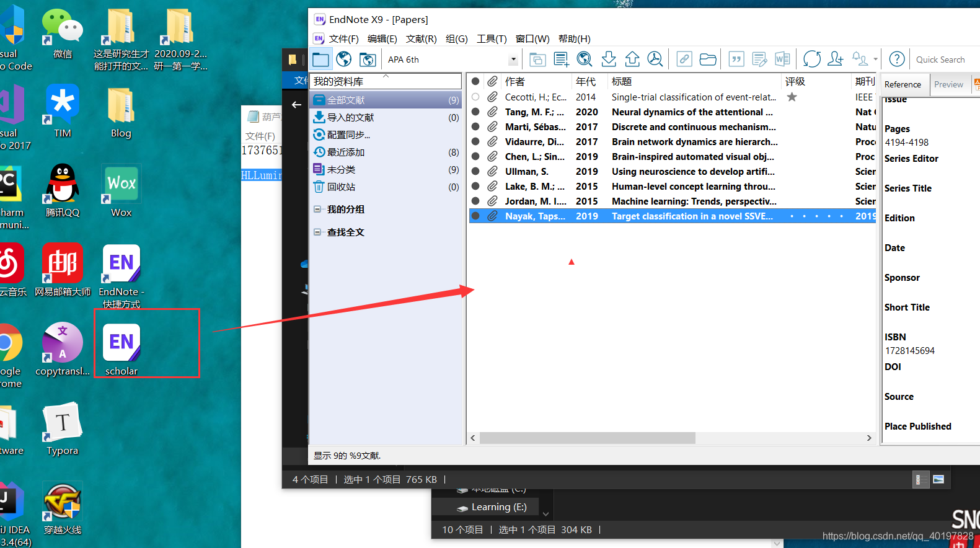Sync the library with circular arrows icon
Screen dimensions: 980x548
click(x=812, y=60)
